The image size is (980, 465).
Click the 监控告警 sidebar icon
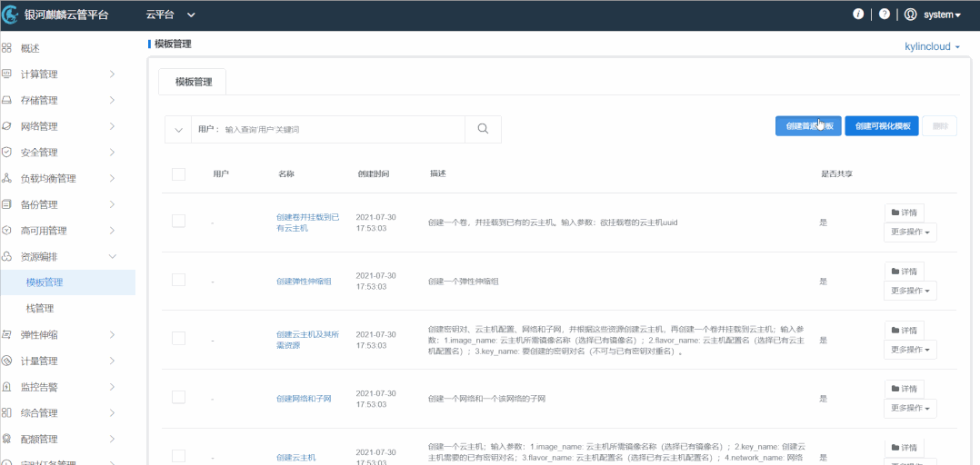(6, 387)
